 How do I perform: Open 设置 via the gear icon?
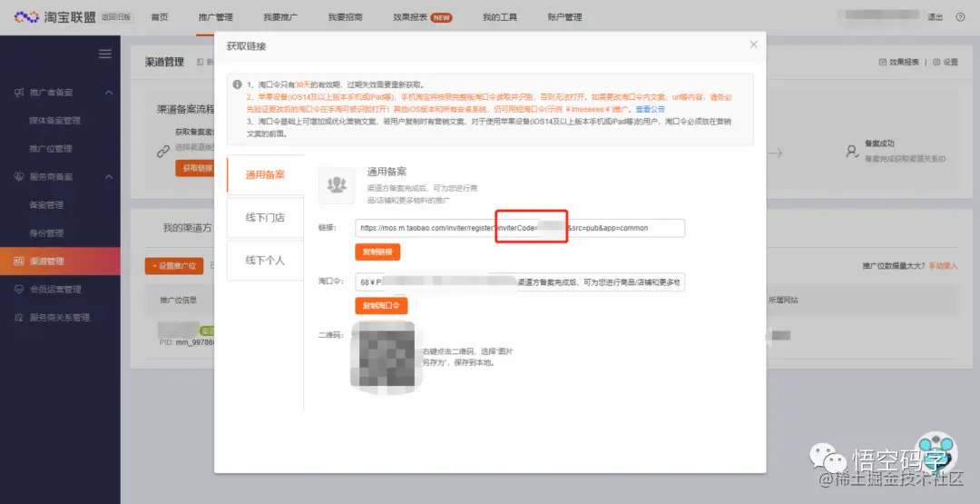coord(946,62)
